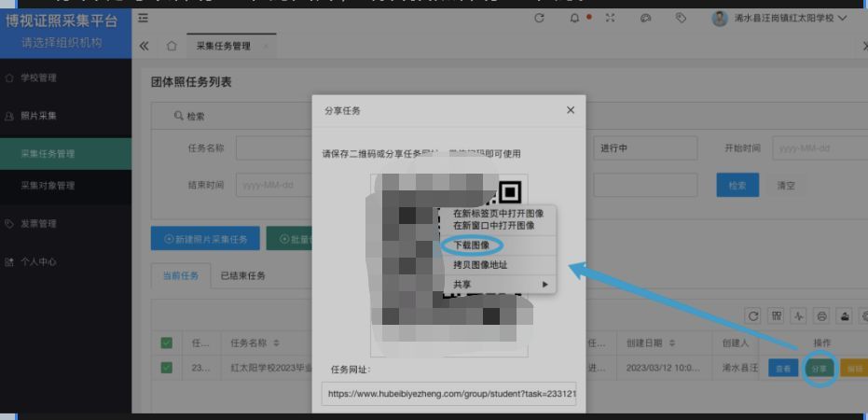This screenshot has width=868, height=420.
Task: Open the notification bell icon
Action: (x=574, y=19)
